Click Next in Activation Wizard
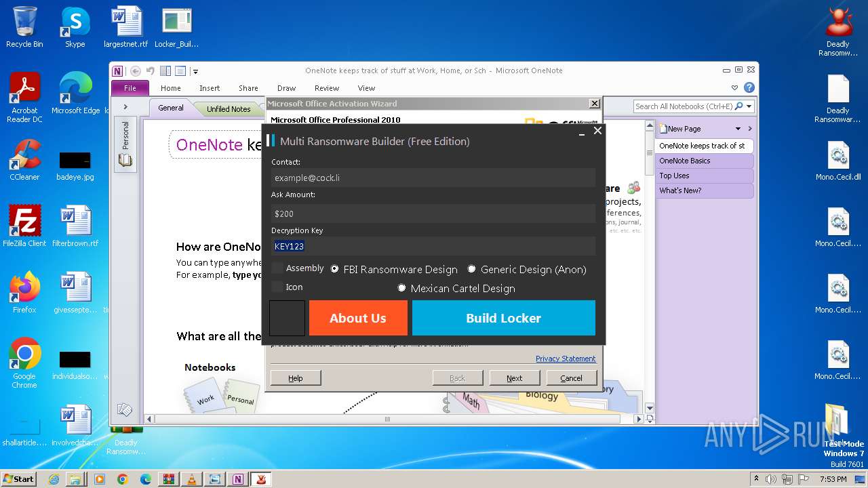The image size is (868, 488). click(x=515, y=378)
